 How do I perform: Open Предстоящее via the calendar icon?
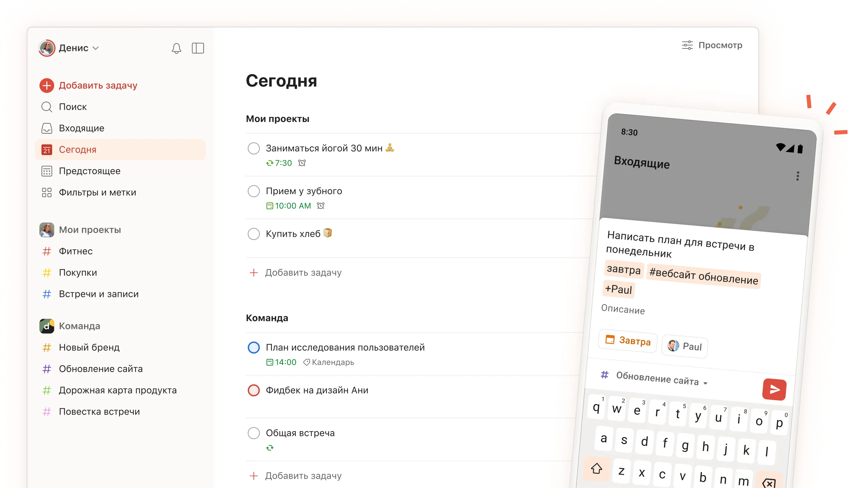[47, 171]
